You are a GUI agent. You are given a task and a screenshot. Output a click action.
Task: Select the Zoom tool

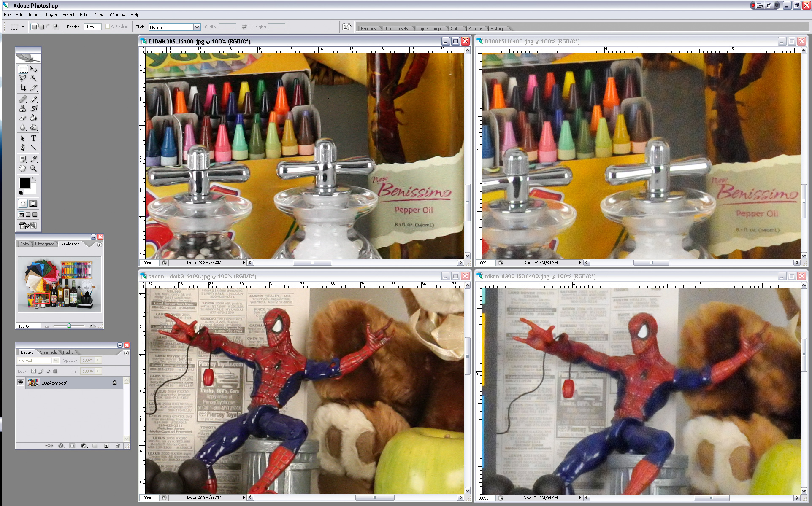click(x=34, y=168)
